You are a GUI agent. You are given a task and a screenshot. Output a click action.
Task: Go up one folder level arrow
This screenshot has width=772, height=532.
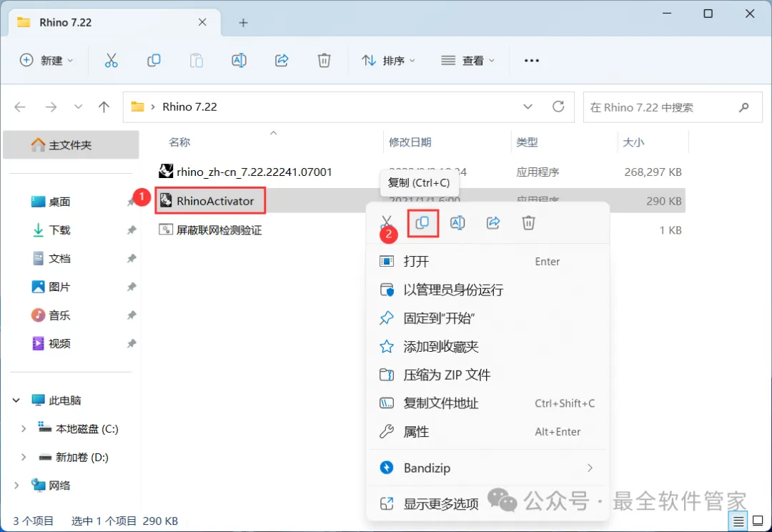coord(104,107)
